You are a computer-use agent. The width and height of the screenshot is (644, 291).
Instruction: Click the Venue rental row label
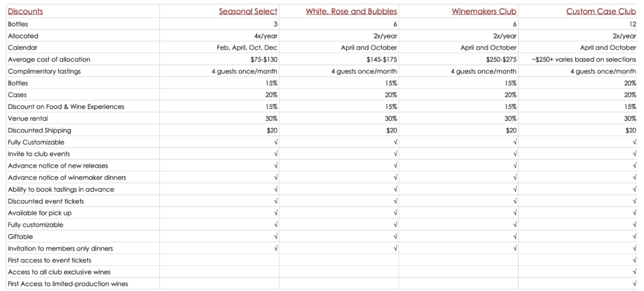[x=28, y=118]
